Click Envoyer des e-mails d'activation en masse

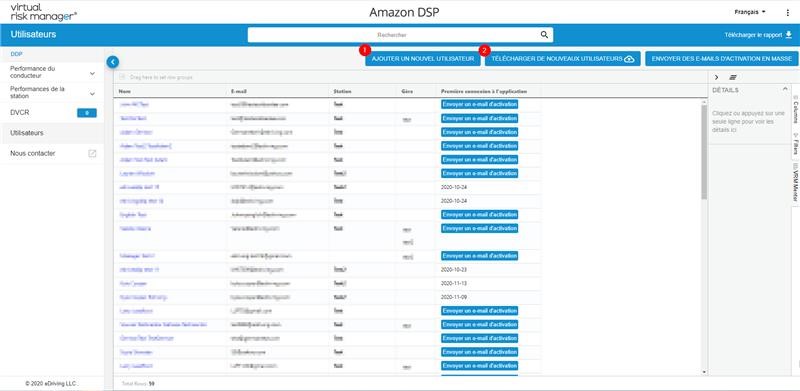(722, 59)
